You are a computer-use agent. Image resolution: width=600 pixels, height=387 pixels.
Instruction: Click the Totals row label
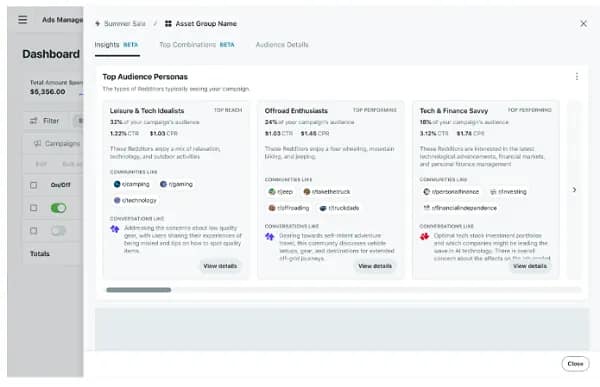(x=40, y=253)
